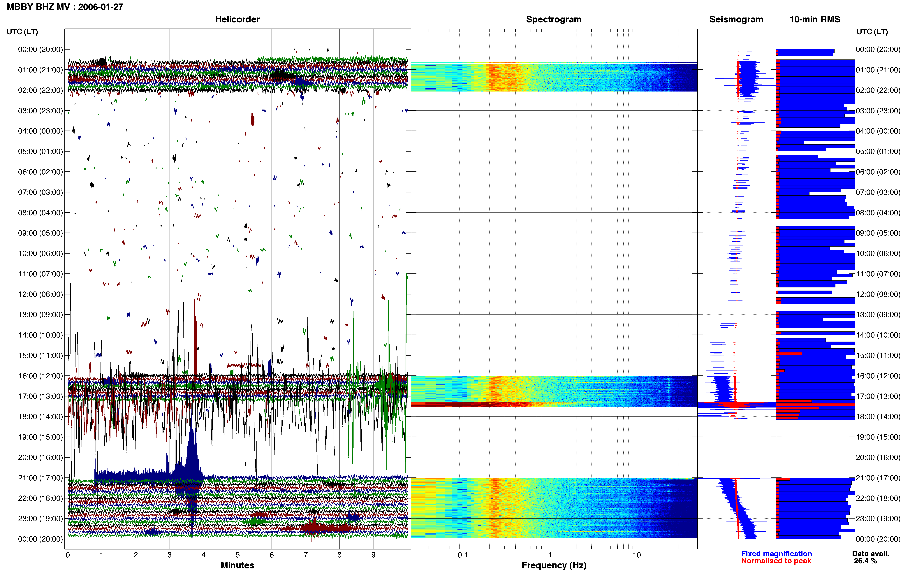Image resolution: width=924 pixels, height=578 pixels.
Task: Click the right time label '20:00 (16:00)'
Action: pos(878,458)
